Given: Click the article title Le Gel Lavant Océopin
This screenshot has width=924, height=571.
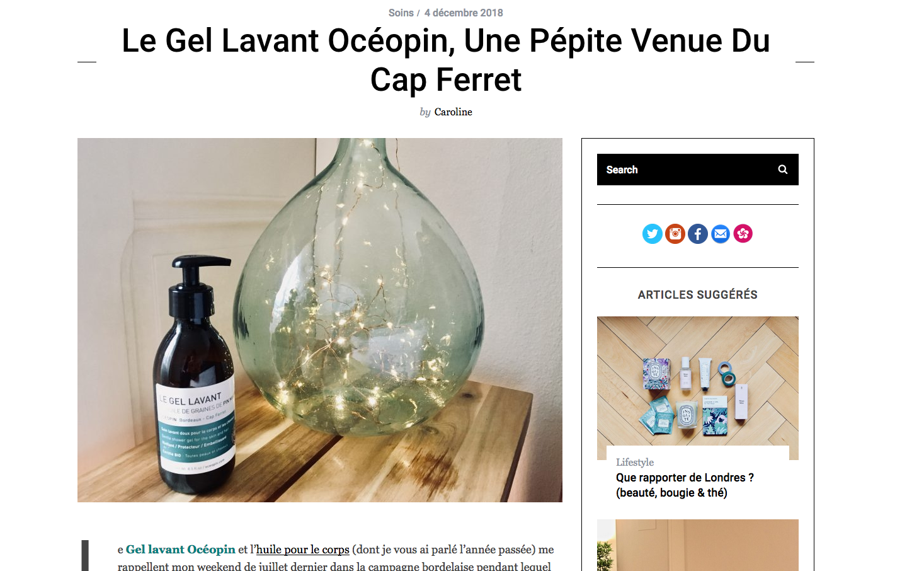Looking at the screenshot, I should pyautogui.click(x=446, y=60).
